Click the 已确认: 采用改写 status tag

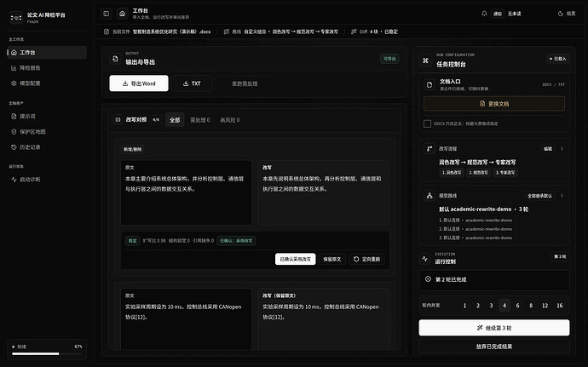pyautogui.click(x=236, y=241)
